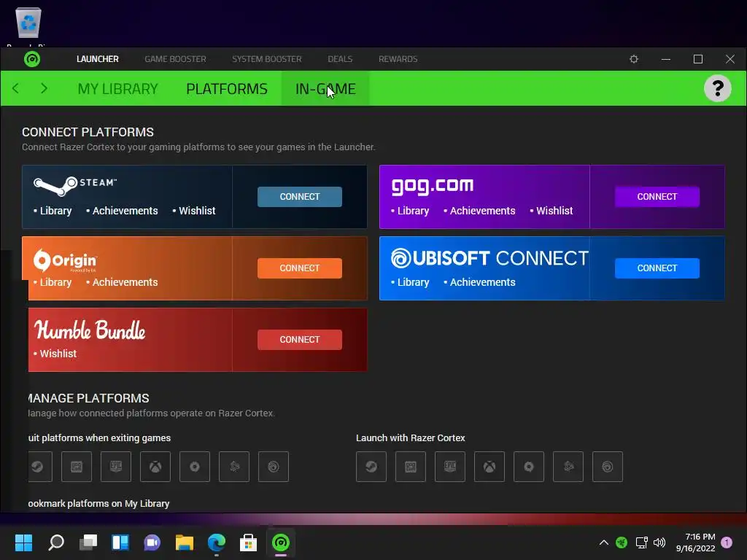Click 'Bookmark platforms on My Library' label
The image size is (747, 560).
(x=98, y=503)
